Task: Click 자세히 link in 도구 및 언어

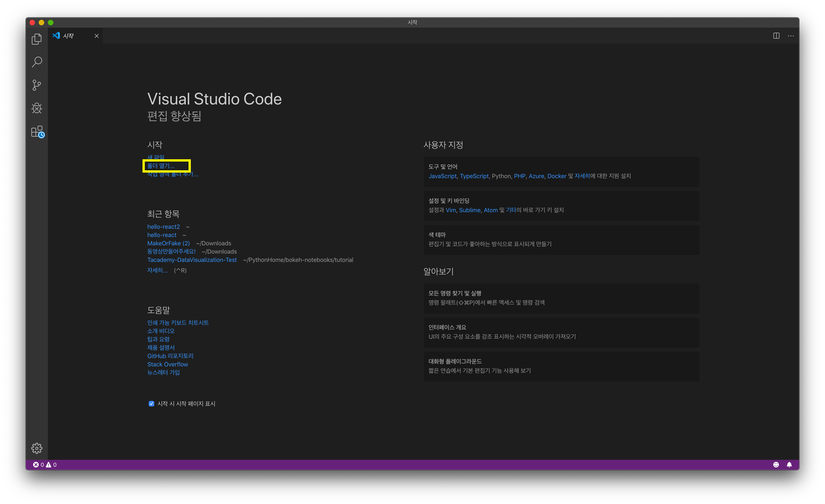Action: (x=582, y=176)
